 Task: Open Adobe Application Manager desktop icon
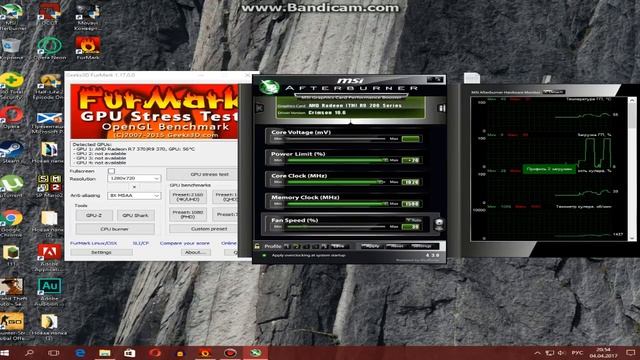[49, 258]
